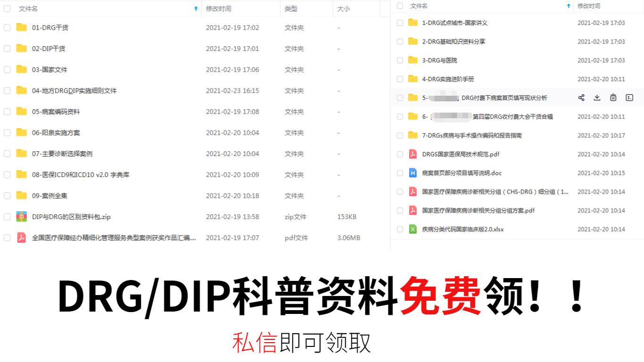
Task: Open 全国医疗保障经办精细化管理服务典型案例 PDF
Action: tap(113, 238)
